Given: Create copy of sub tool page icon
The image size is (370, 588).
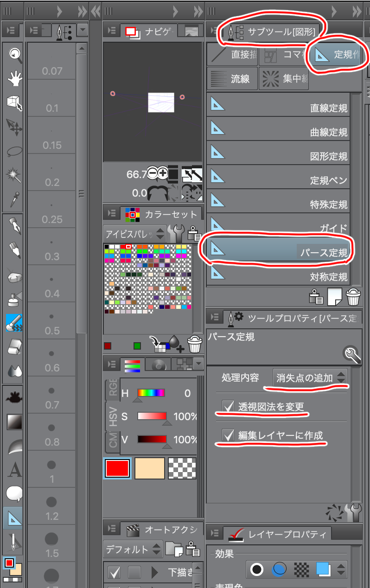Looking at the screenshot, I should 334,297.
